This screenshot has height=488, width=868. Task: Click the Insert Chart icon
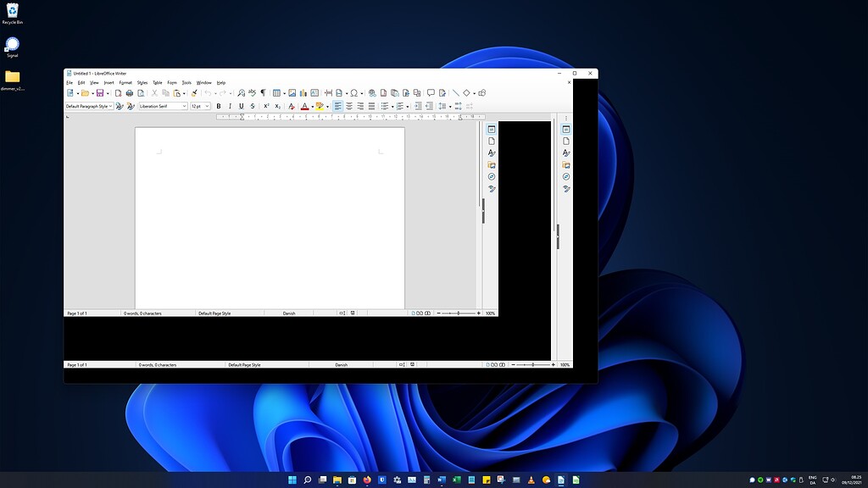[303, 94]
